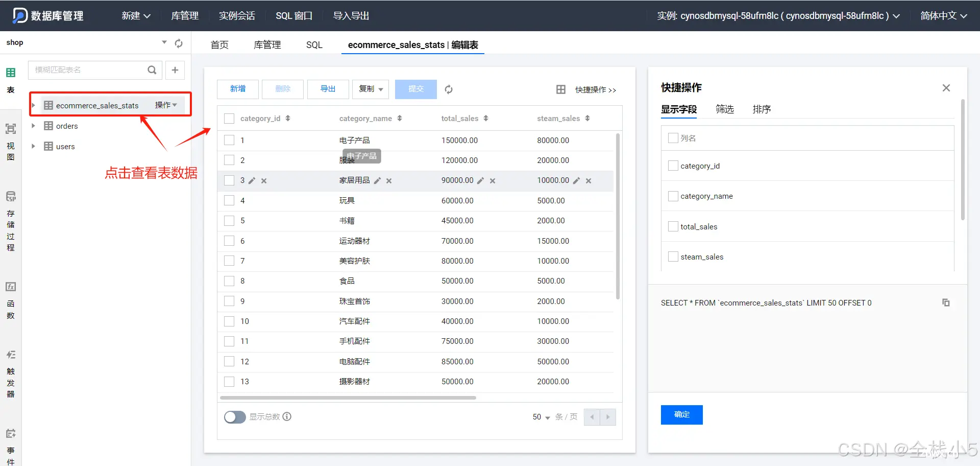Check the 列名 select-all fields checkbox
The image size is (980, 466).
click(x=673, y=138)
